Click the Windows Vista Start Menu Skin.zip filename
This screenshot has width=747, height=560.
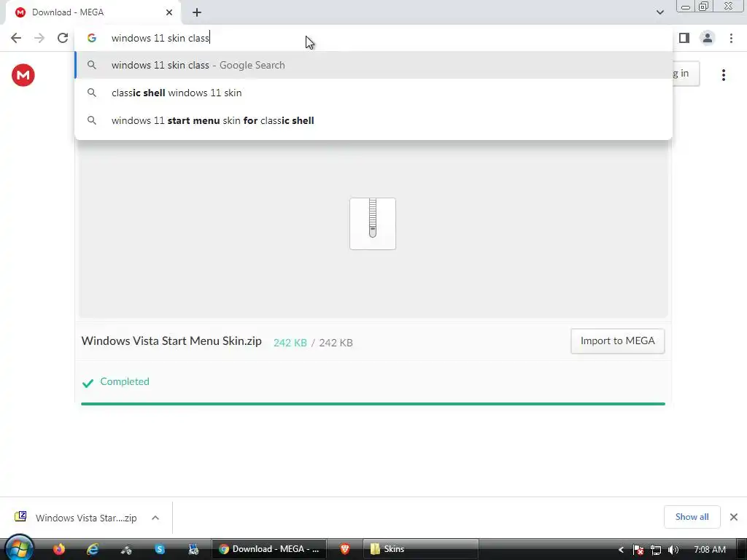171,341
